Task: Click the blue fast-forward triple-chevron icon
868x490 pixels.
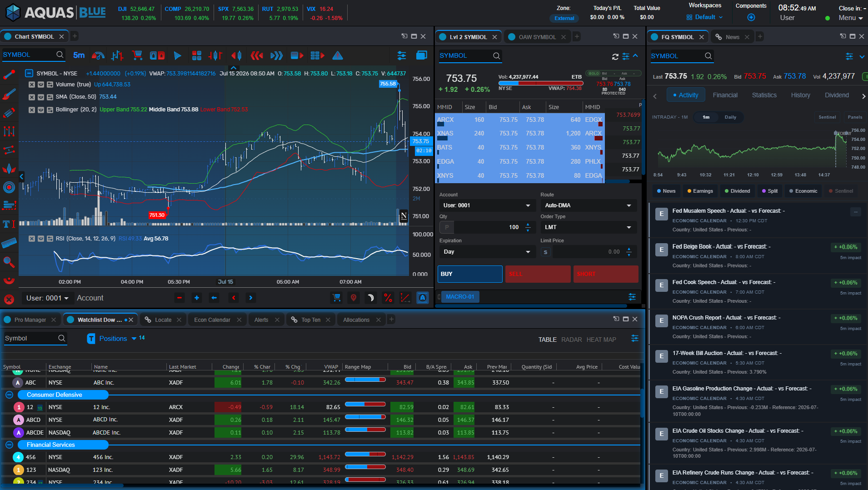Action: tap(276, 55)
